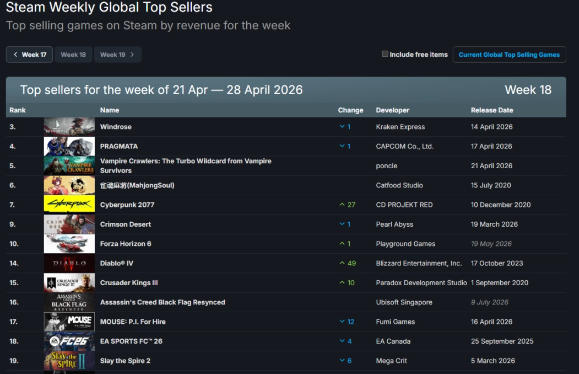
Task: Open the Windrose game thumbnail
Action: pyautogui.click(x=69, y=127)
